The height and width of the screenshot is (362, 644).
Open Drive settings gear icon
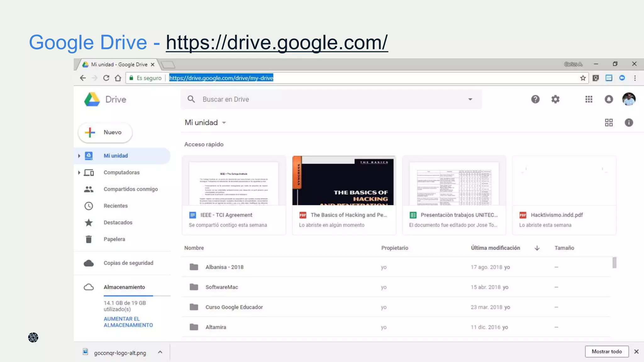555,99
